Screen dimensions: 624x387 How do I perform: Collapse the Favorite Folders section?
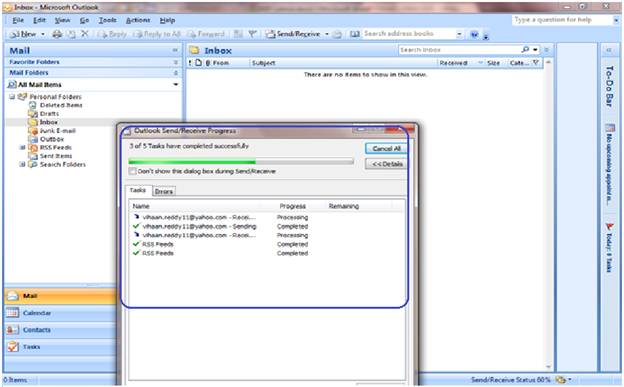(176, 62)
